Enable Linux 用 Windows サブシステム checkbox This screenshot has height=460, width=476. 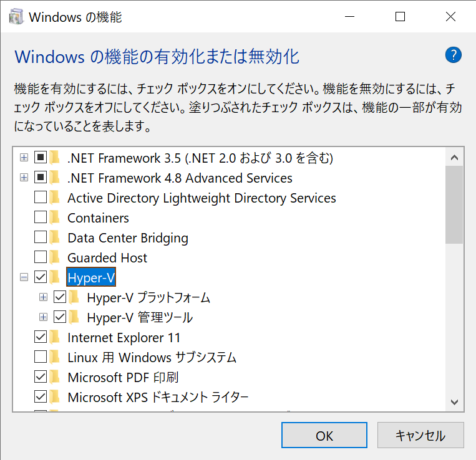point(41,357)
